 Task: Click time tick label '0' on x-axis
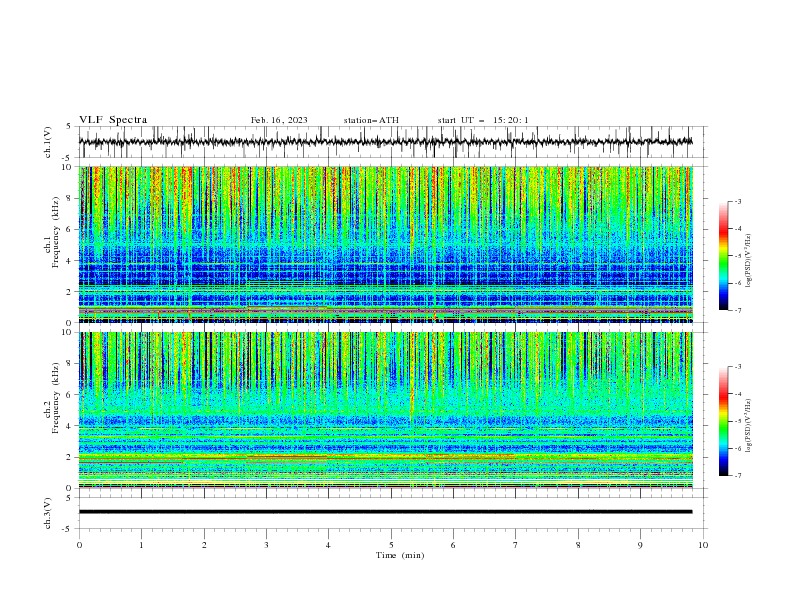pyautogui.click(x=79, y=545)
